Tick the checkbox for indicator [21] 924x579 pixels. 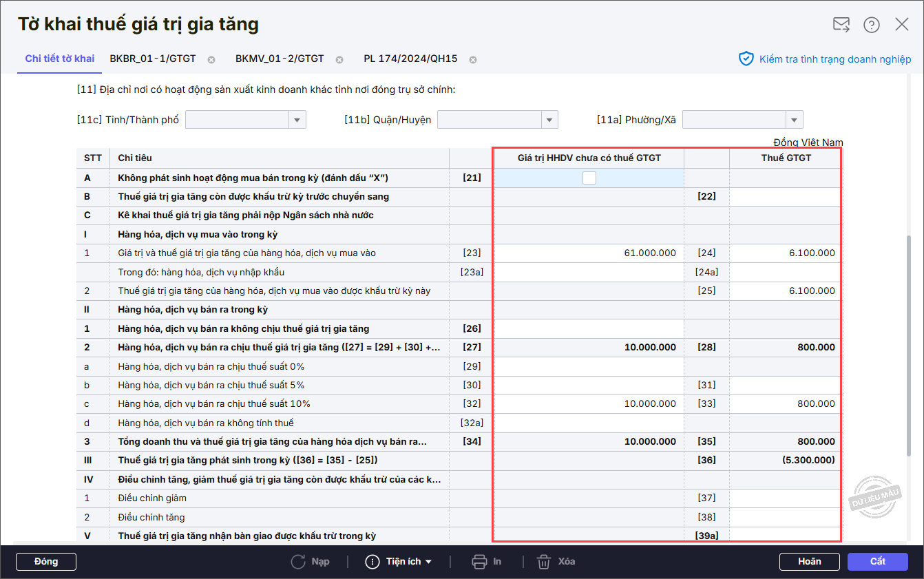click(x=589, y=178)
